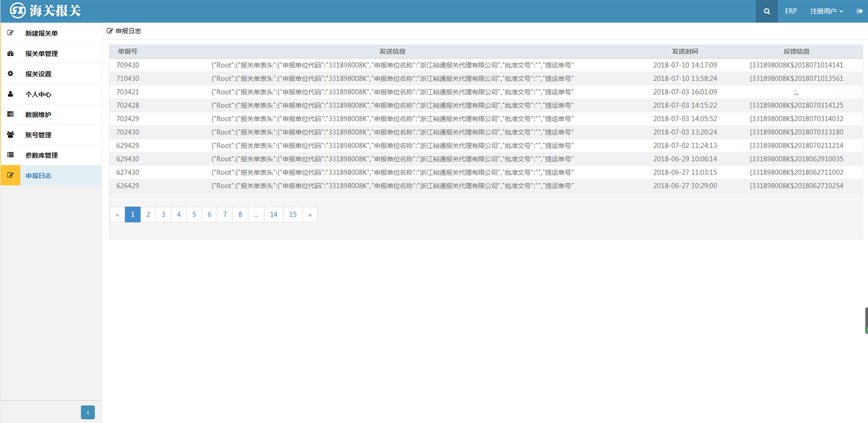Click the 海关报关 logo
The height and width of the screenshot is (423, 868).
(45, 11)
